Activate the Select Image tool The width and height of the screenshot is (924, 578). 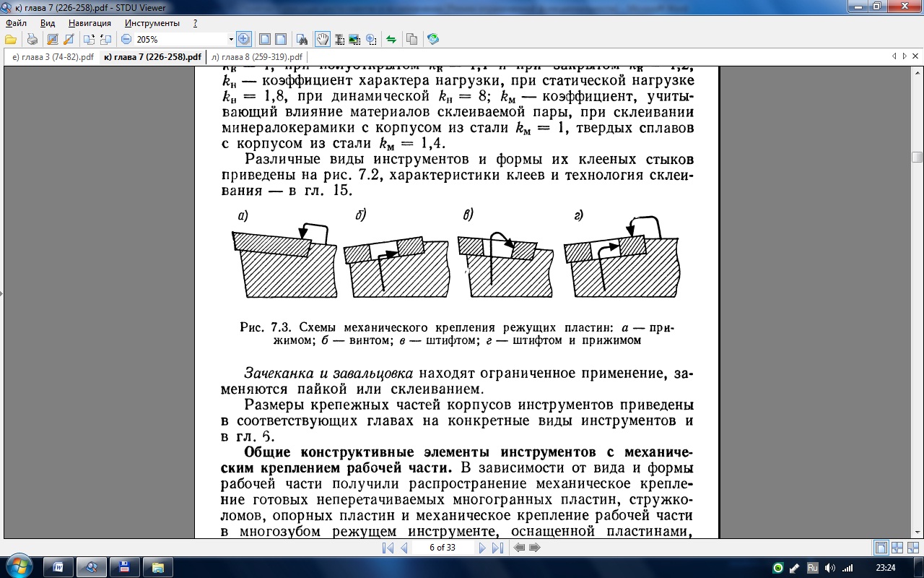(x=354, y=39)
